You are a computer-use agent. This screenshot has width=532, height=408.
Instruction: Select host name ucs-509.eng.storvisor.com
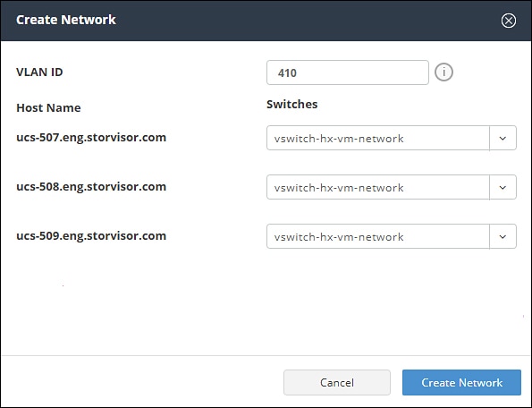(x=91, y=236)
